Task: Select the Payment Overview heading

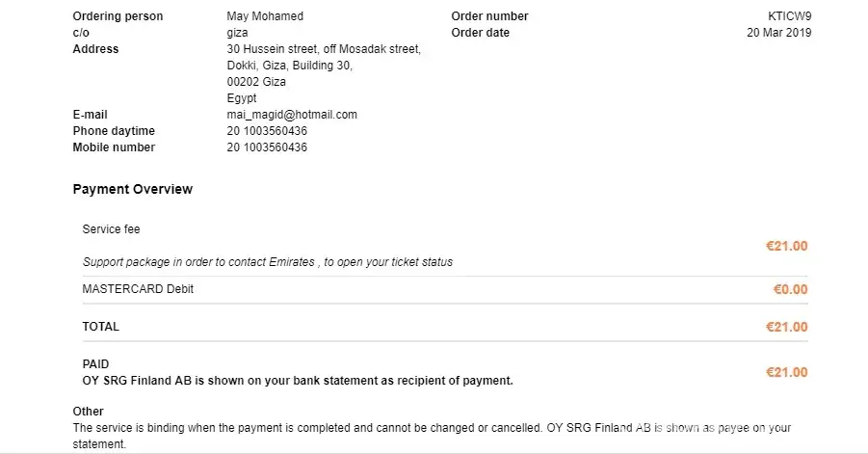Action: (132, 189)
